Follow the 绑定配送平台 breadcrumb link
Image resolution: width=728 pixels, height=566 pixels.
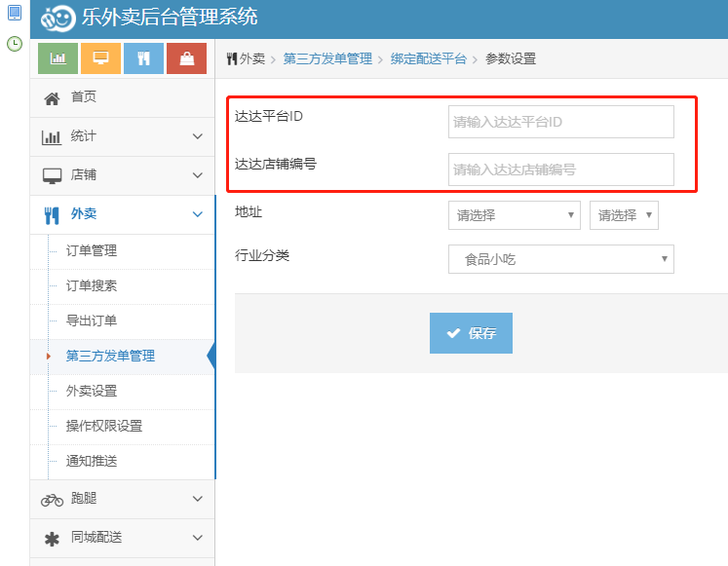click(428, 58)
